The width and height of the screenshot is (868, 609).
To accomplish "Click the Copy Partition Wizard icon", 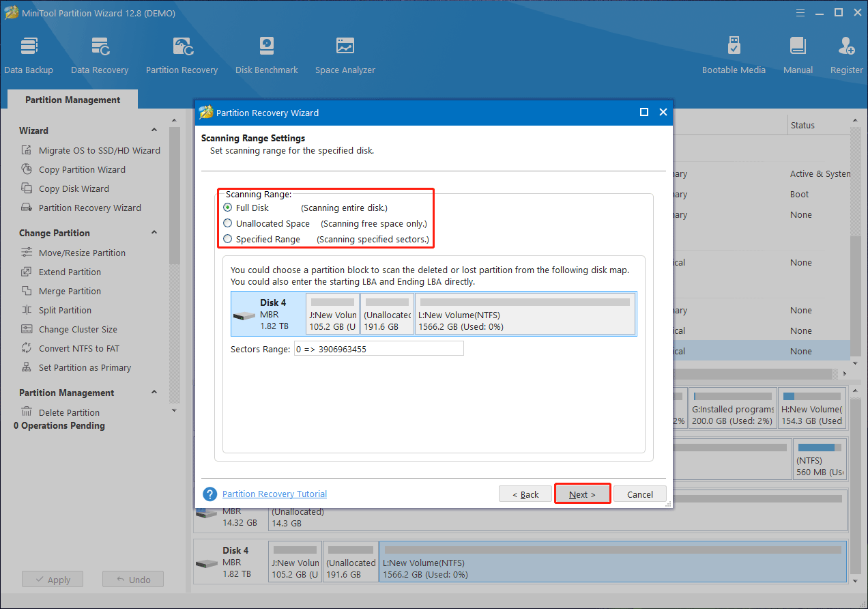I will click(x=27, y=169).
